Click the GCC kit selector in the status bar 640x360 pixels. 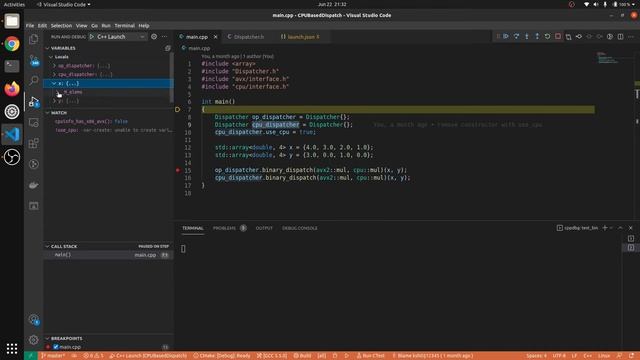272,356
